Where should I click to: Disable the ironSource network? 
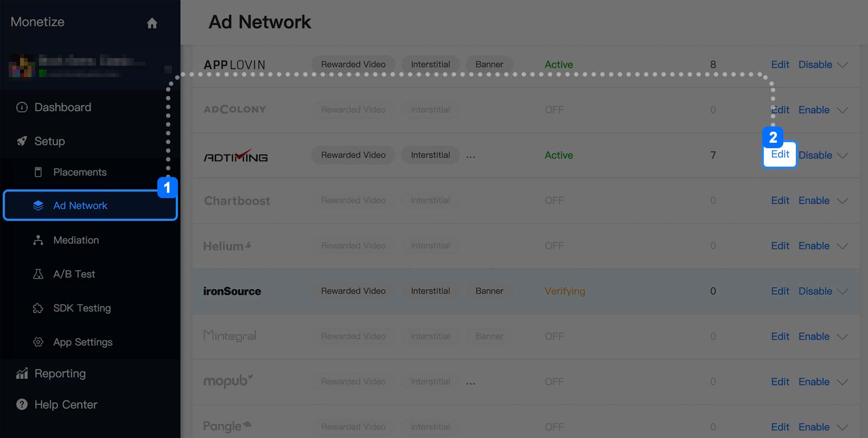point(815,291)
